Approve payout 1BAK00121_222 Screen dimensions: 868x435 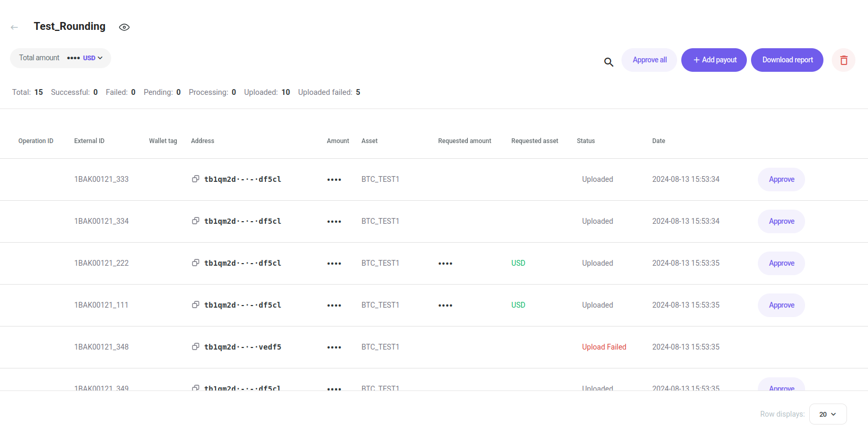(x=781, y=264)
